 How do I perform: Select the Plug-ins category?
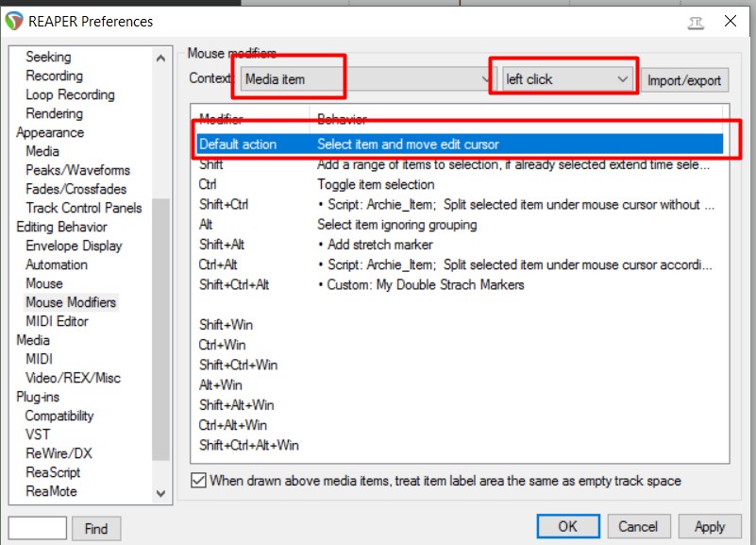[x=38, y=397]
